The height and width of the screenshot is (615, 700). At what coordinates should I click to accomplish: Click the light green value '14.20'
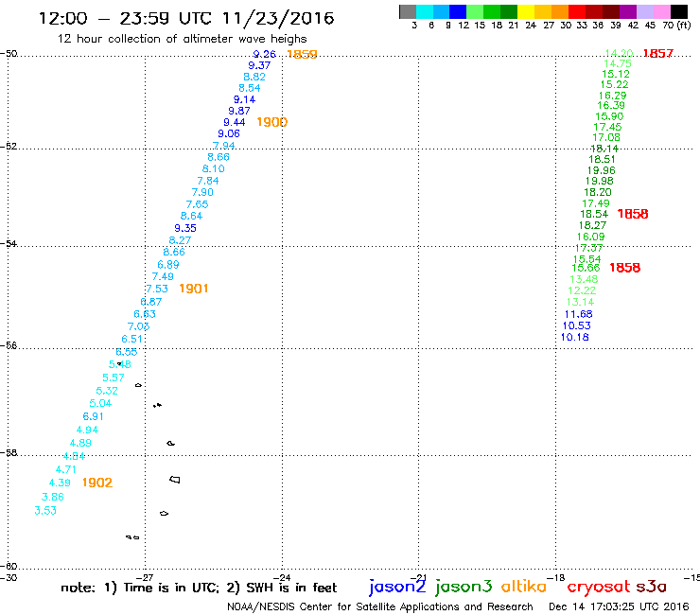[619, 54]
